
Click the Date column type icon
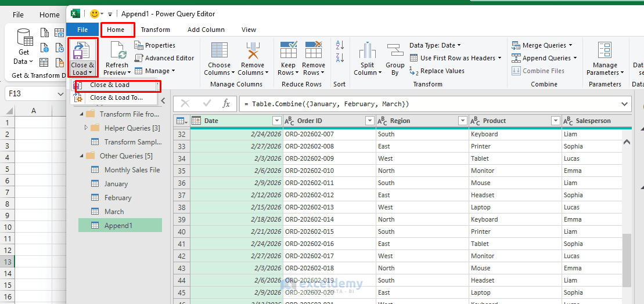click(196, 121)
